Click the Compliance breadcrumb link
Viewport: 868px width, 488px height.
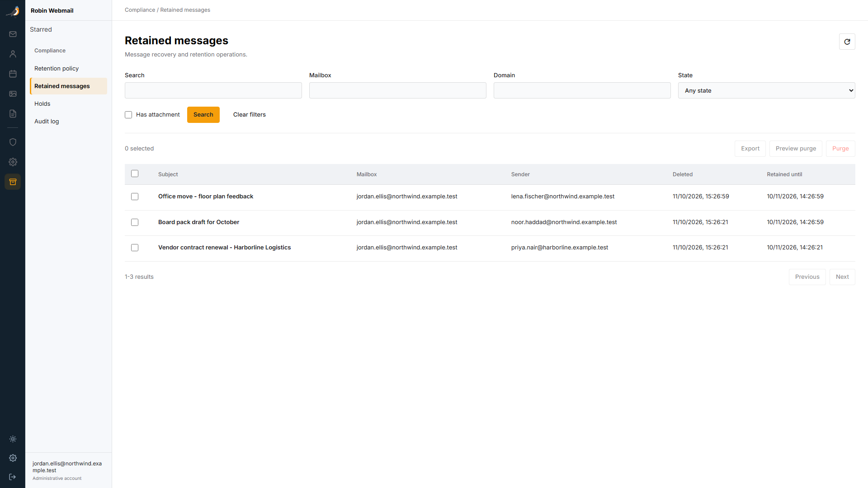[x=140, y=10]
